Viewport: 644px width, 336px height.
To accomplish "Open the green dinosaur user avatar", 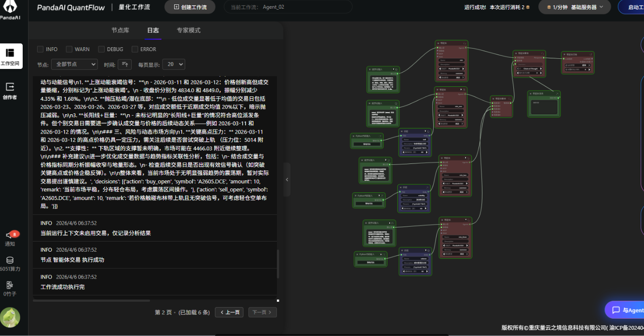I will (x=10, y=317).
